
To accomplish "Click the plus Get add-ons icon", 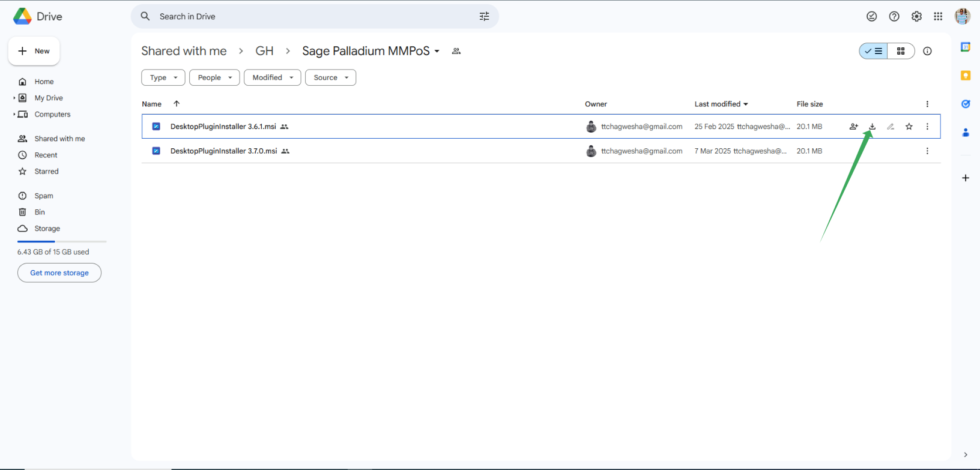I will click(966, 178).
